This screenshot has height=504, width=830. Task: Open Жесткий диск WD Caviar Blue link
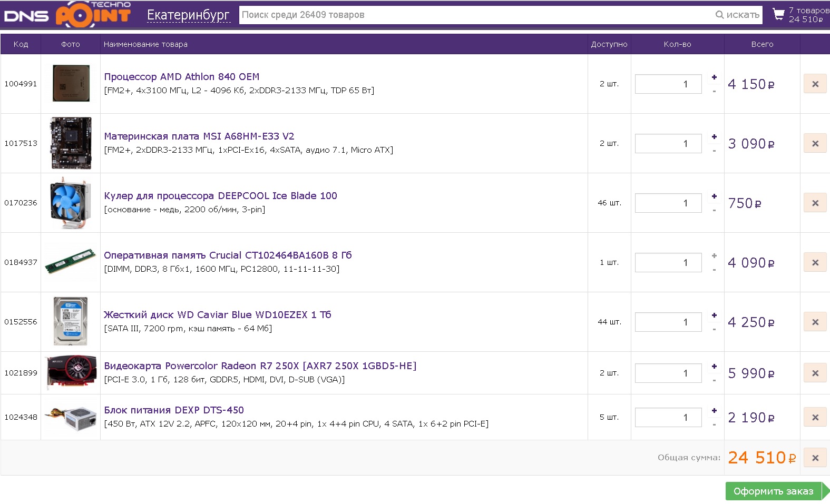click(218, 315)
